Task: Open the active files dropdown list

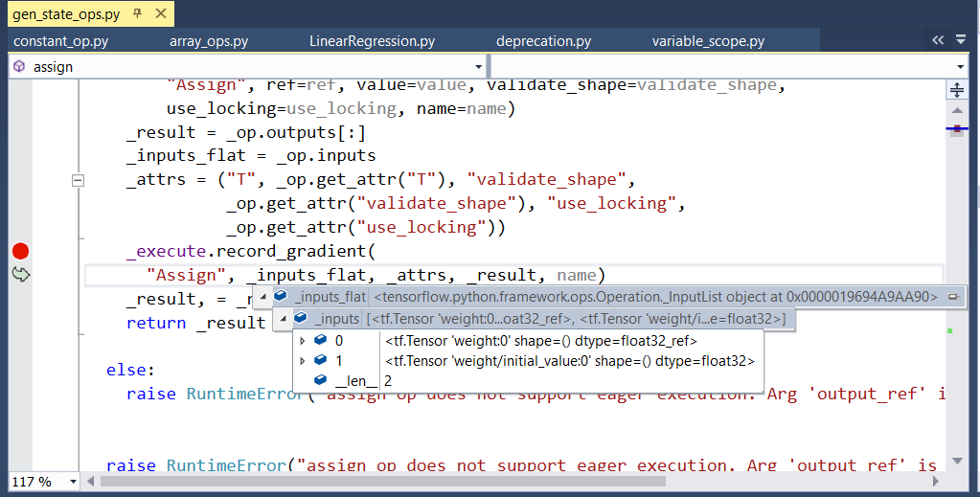Action: pyautogui.click(x=961, y=40)
